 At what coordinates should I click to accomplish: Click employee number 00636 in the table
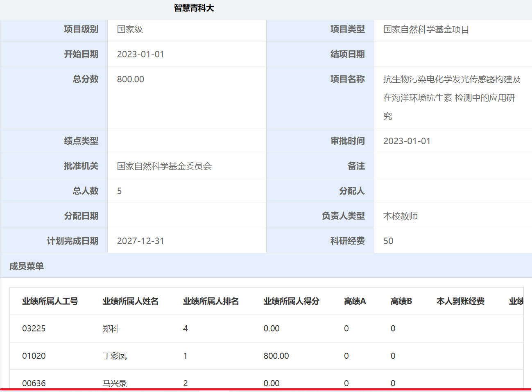click(x=34, y=383)
